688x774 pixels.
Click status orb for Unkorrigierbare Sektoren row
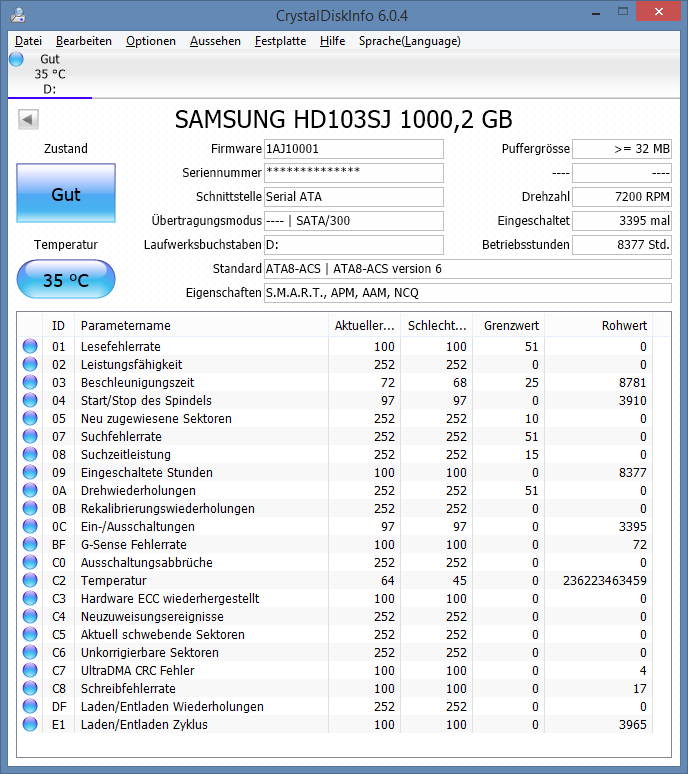tap(30, 653)
